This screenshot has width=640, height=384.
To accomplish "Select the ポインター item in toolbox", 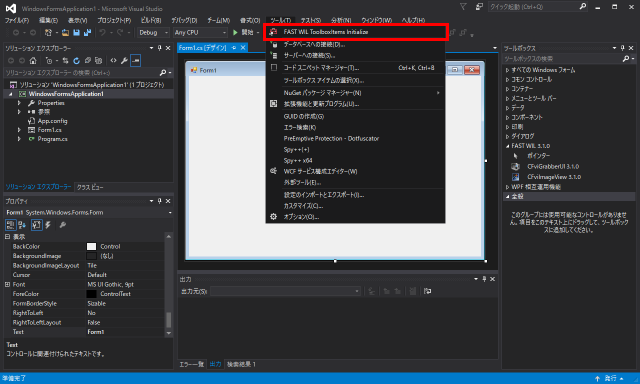I will [x=538, y=155].
